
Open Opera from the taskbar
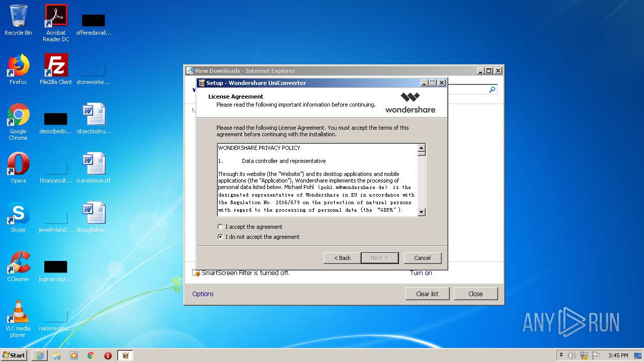pos(108,355)
